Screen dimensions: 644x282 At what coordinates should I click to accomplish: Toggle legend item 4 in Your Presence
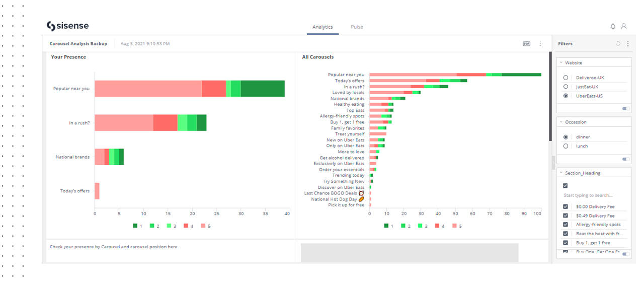pyautogui.click(x=189, y=226)
